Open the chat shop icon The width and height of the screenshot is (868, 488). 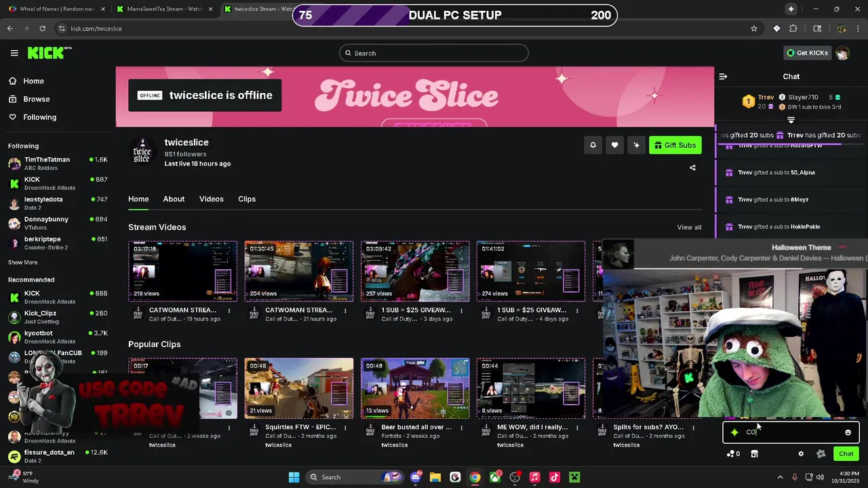coord(754,454)
